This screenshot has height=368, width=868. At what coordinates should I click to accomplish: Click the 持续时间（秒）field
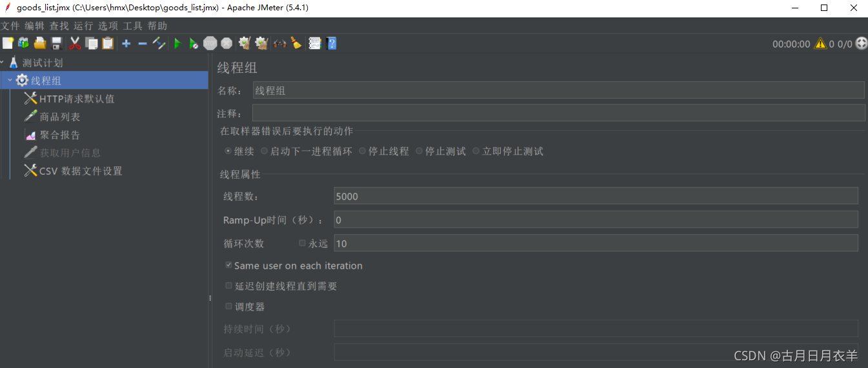(596, 328)
